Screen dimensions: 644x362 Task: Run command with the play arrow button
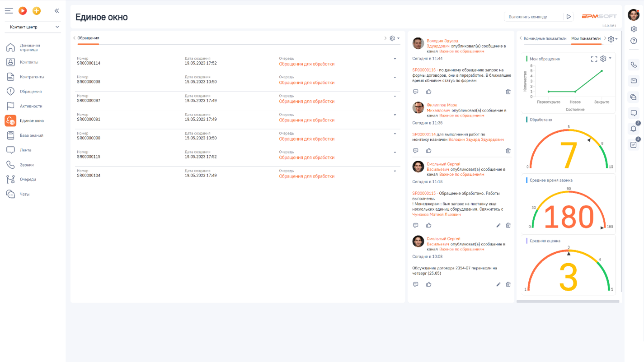[569, 17]
